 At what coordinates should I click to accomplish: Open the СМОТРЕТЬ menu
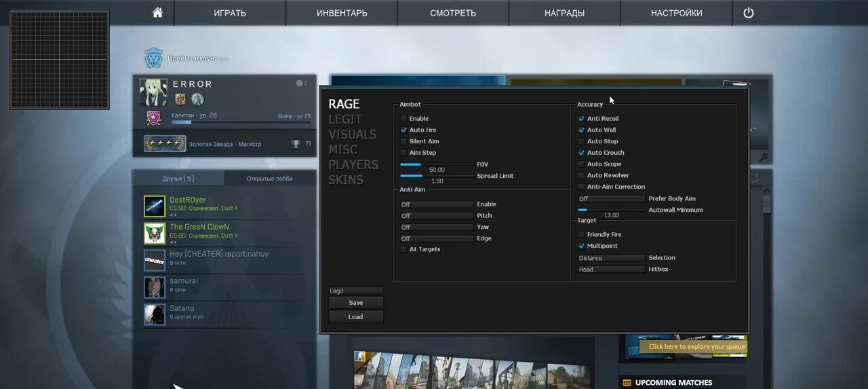tap(453, 13)
